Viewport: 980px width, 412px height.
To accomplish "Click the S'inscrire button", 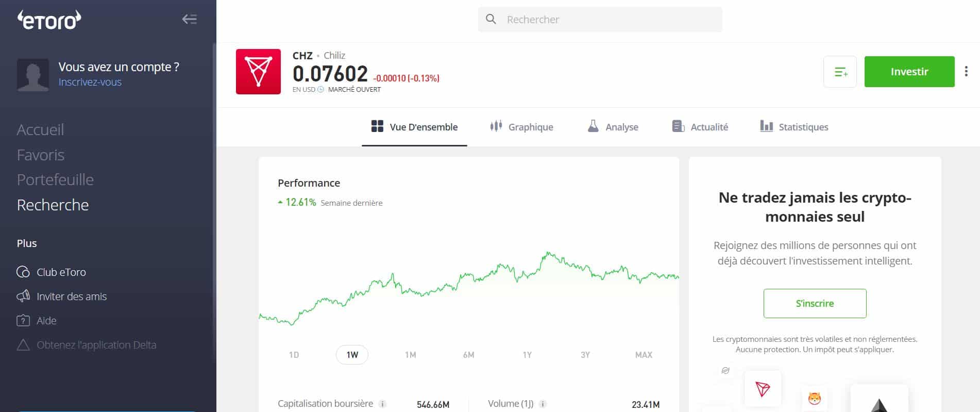I will click(815, 303).
